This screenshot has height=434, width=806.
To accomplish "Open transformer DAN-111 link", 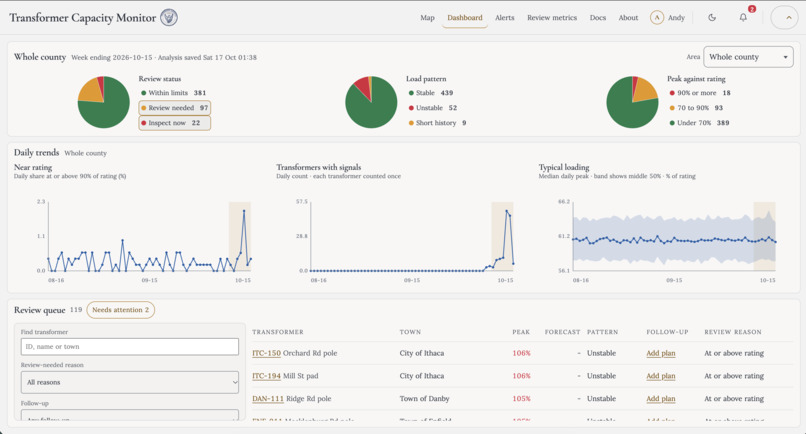I will (x=268, y=399).
